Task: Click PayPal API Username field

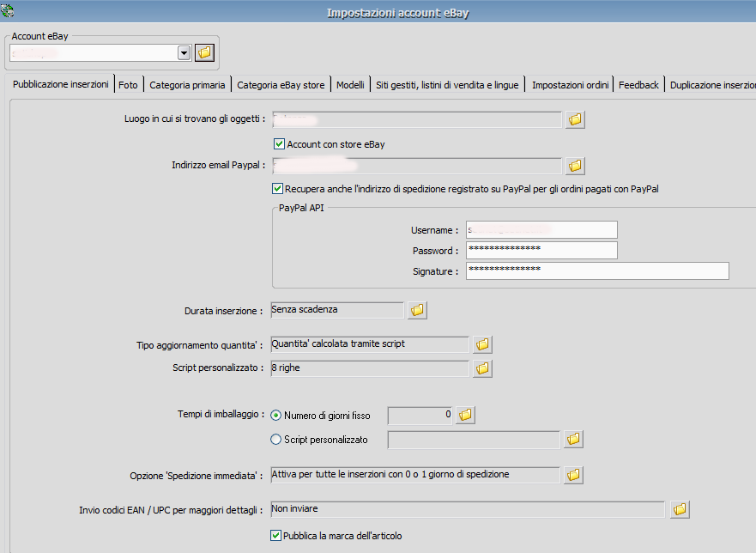Action: coord(541,229)
